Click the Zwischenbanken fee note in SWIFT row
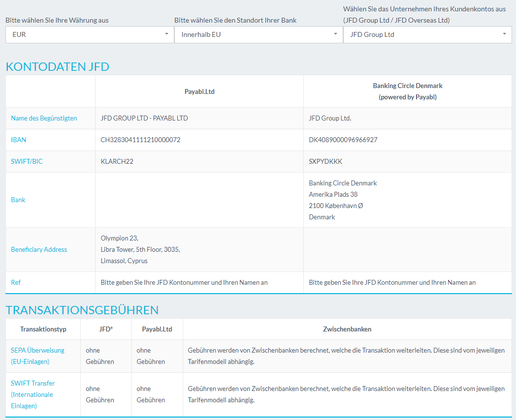 coord(346,394)
